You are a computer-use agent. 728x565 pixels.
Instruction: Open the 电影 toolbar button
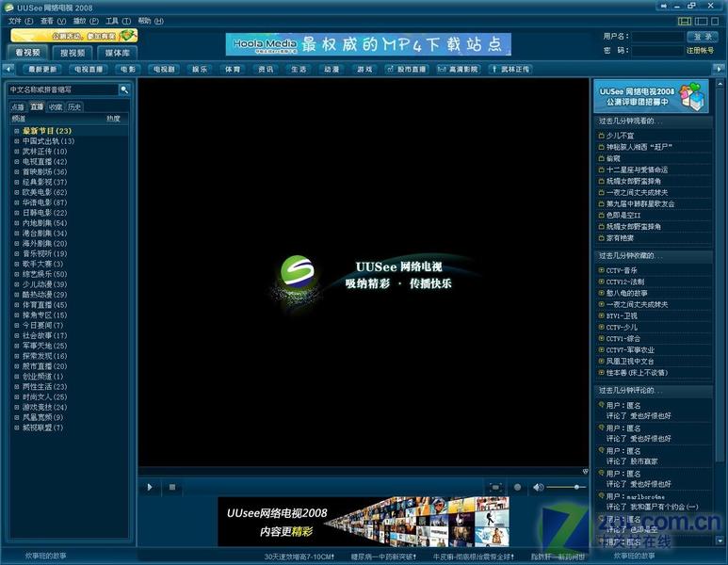click(x=128, y=69)
